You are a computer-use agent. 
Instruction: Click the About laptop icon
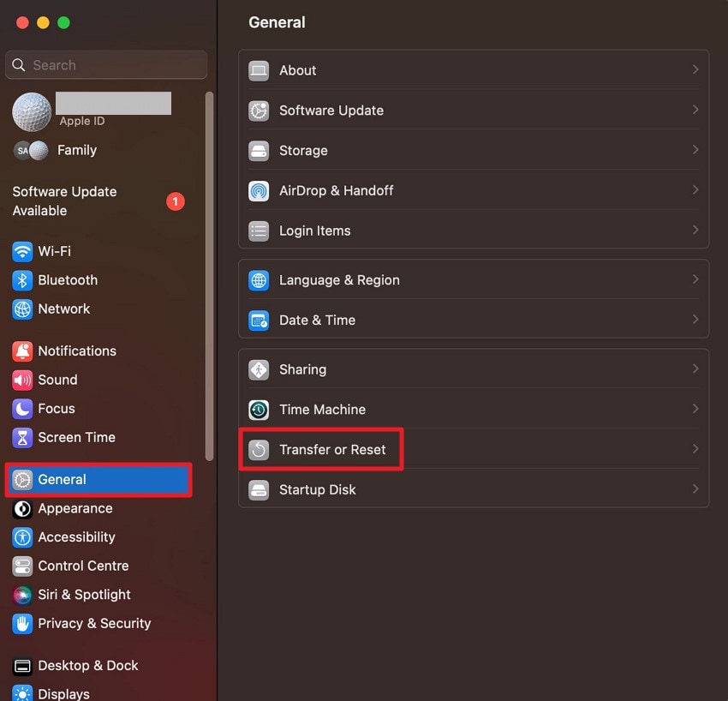[x=259, y=70]
